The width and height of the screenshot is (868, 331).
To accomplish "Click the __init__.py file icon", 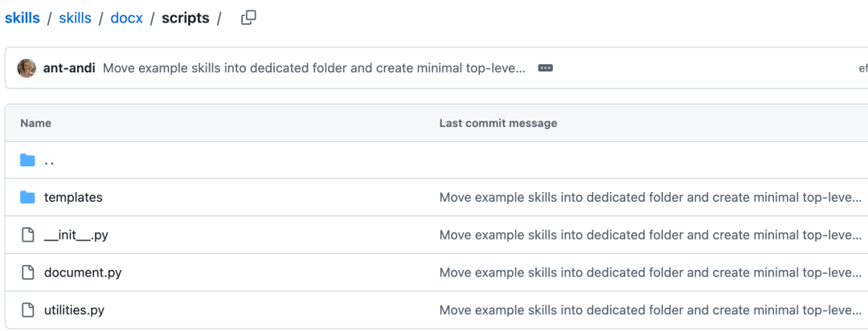I will point(27,235).
